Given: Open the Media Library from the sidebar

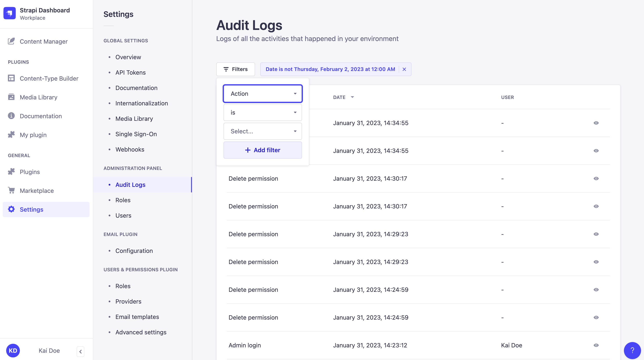Looking at the screenshot, I should click(38, 97).
